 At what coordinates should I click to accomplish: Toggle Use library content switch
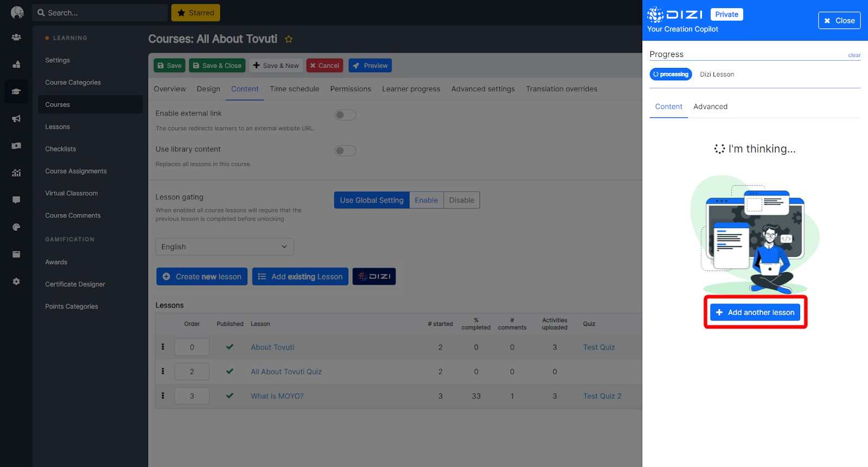click(345, 150)
